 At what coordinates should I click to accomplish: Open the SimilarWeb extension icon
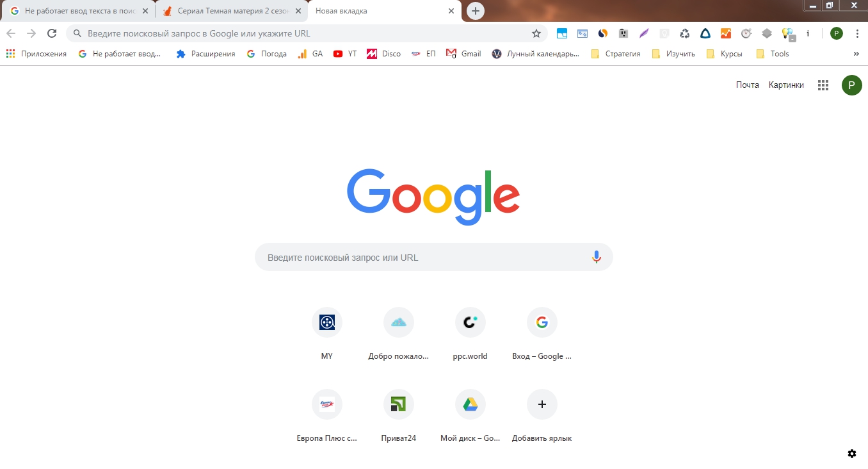point(603,33)
